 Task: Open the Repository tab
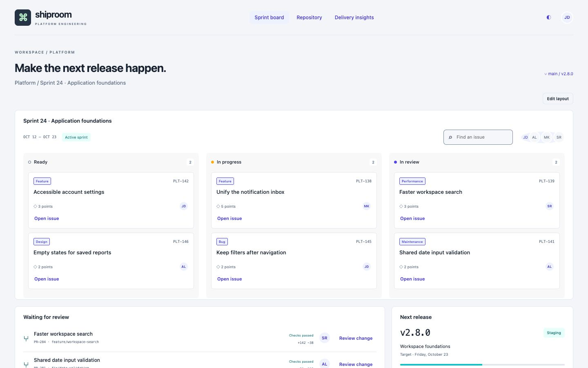[309, 18]
